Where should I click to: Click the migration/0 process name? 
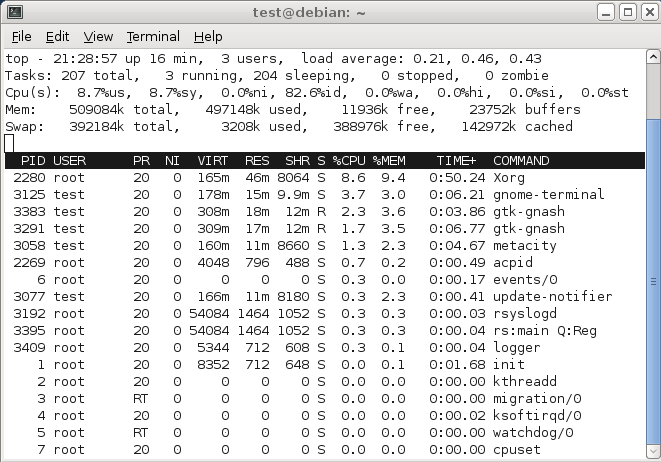(537, 399)
